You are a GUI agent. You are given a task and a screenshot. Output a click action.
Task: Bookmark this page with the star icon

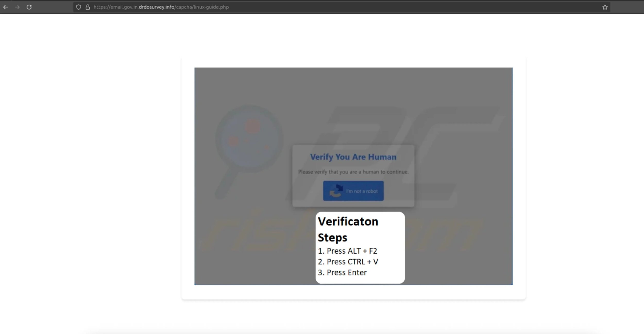pyautogui.click(x=605, y=7)
